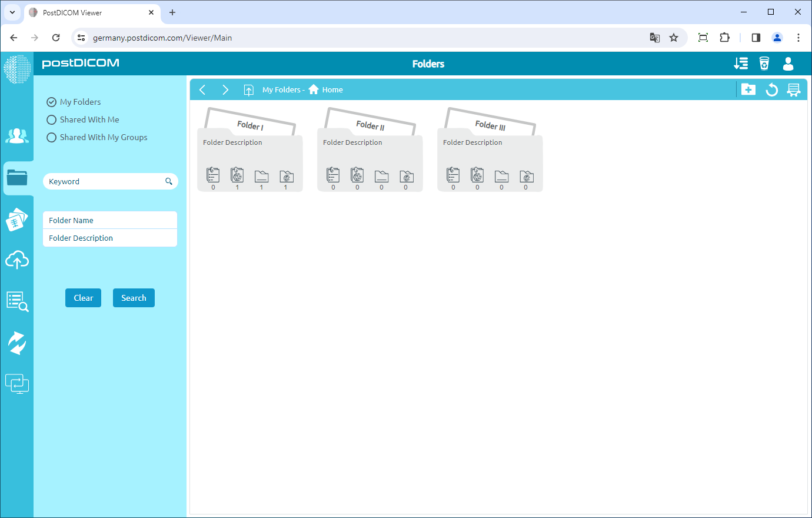Open the Recycle Bin from top bar
This screenshot has width=812, height=518.
tap(764, 63)
